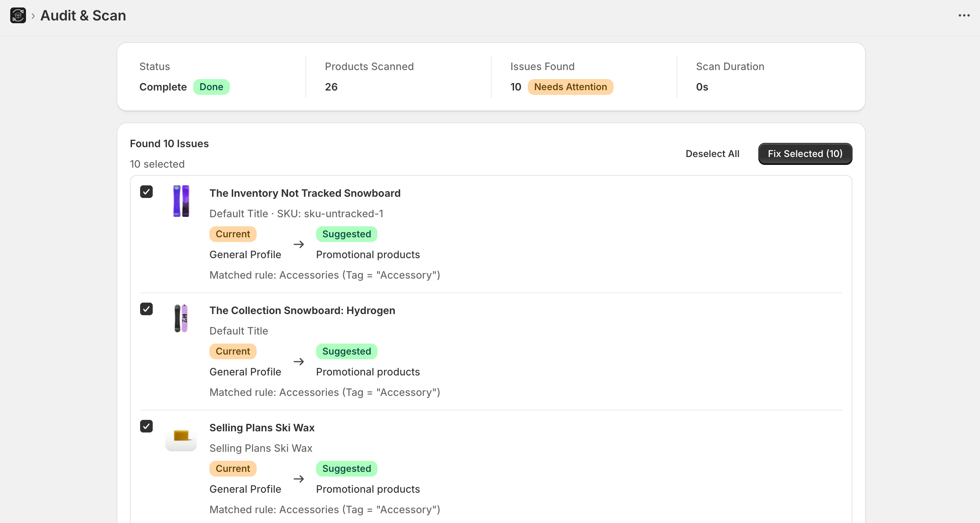This screenshot has width=980, height=523.
Task: Click the 'Suggested' badge on the first issue
Action: (346, 234)
